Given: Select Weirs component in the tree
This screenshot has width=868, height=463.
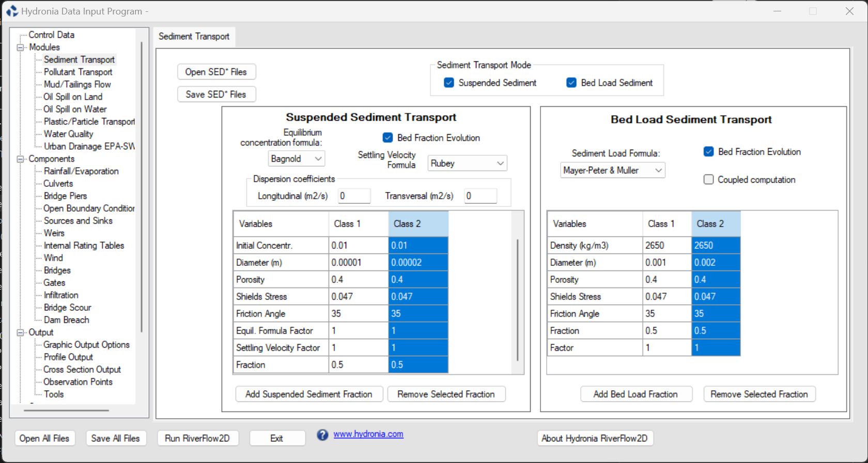Looking at the screenshot, I should (x=54, y=233).
